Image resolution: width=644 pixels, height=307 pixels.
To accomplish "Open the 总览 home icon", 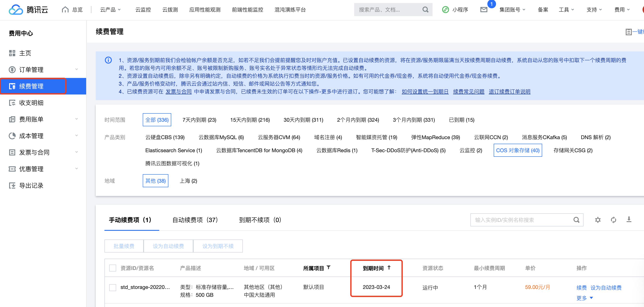I will click(65, 10).
